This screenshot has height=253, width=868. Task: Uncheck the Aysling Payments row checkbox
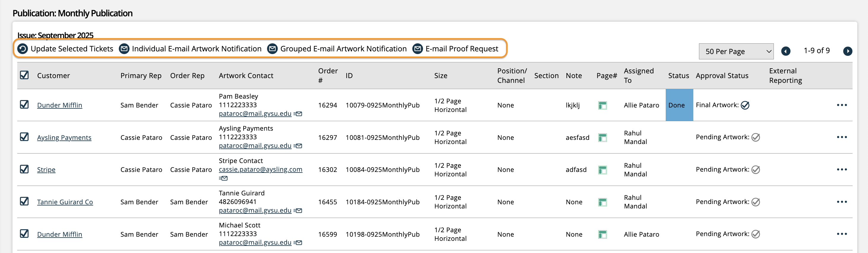(x=24, y=137)
